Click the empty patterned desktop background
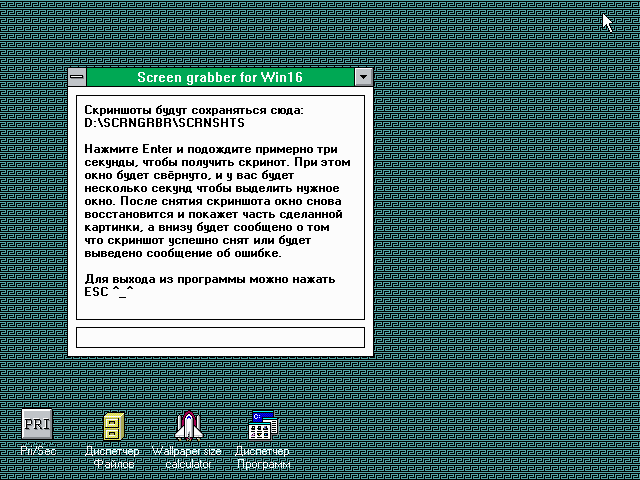The image size is (640, 480). click(500, 250)
